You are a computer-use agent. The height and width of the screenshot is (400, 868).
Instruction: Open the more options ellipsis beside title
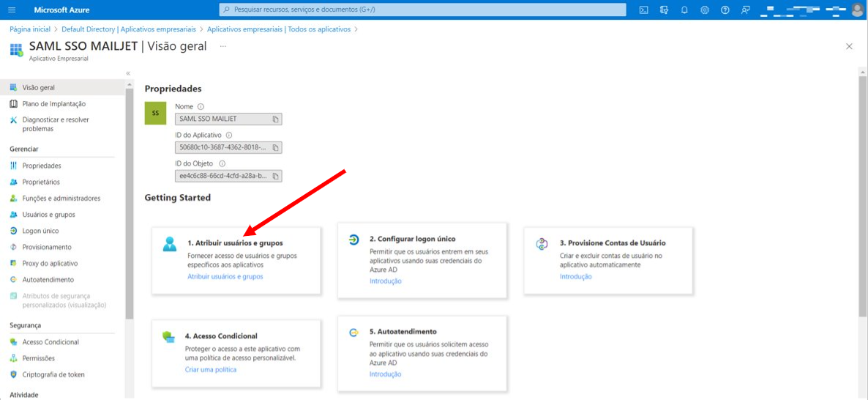pos(223,47)
